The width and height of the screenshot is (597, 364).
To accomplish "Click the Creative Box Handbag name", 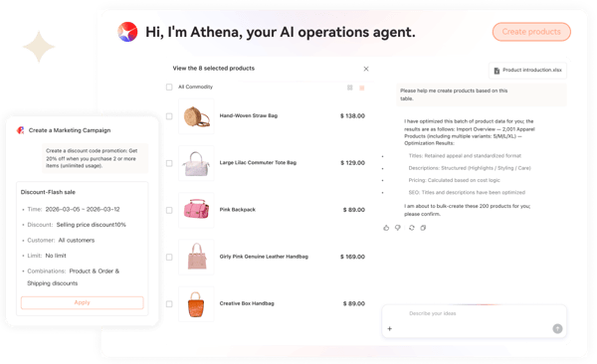I will coord(247,303).
